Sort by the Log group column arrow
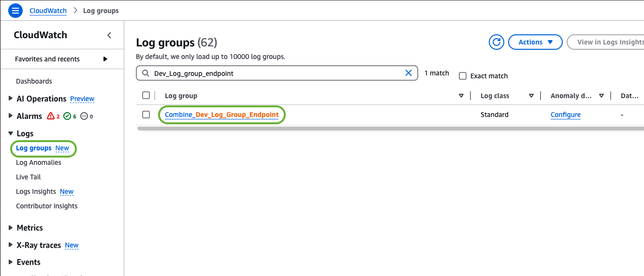This screenshot has width=644, height=276. (x=461, y=96)
